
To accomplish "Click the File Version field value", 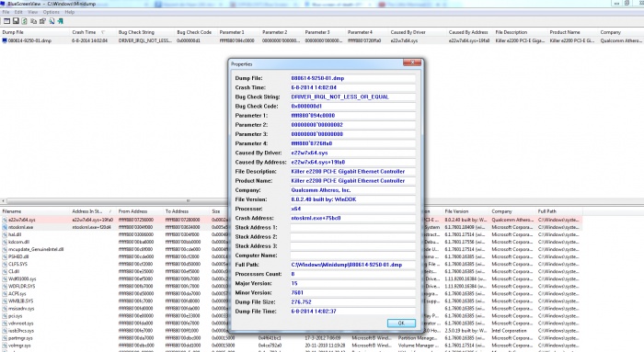I will click(352, 199).
